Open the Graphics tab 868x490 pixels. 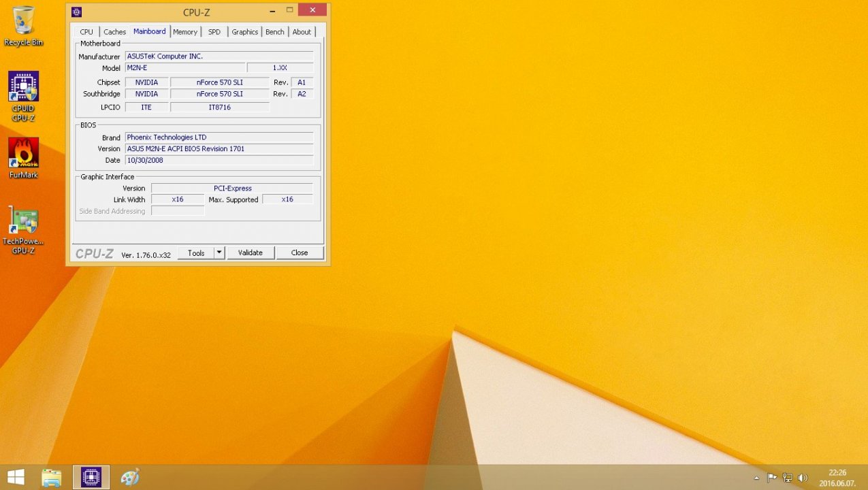point(244,32)
